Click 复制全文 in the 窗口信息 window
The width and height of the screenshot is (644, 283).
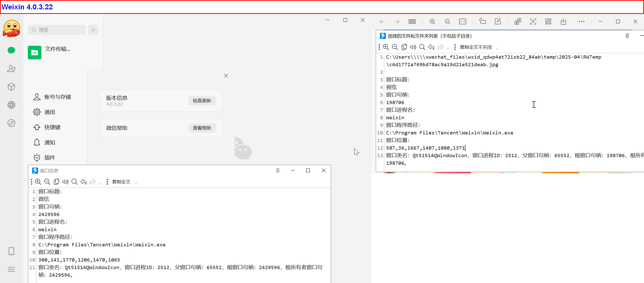point(121,182)
